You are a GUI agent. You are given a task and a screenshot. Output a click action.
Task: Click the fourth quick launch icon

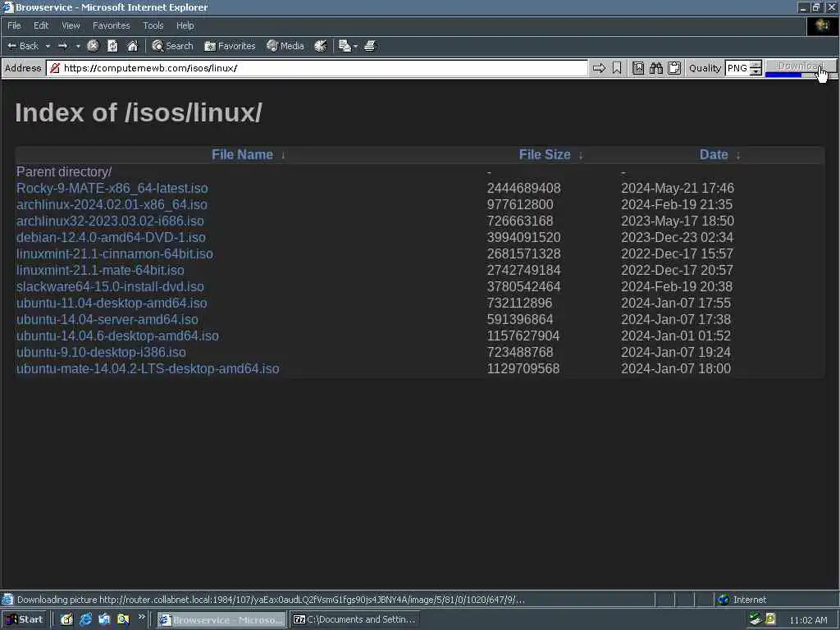(x=123, y=619)
